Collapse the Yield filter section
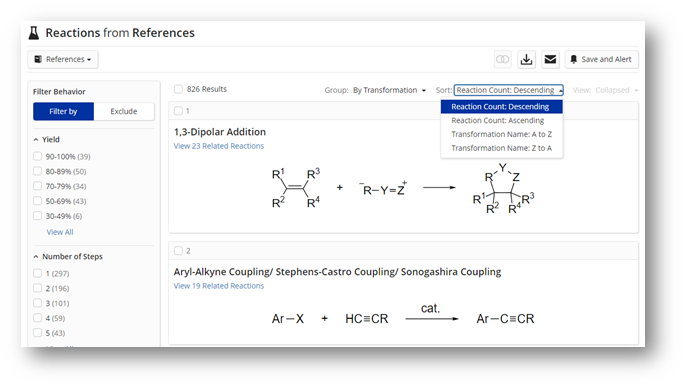Image resolution: width=687 pixels, height=389 pixels. (36, 139)
